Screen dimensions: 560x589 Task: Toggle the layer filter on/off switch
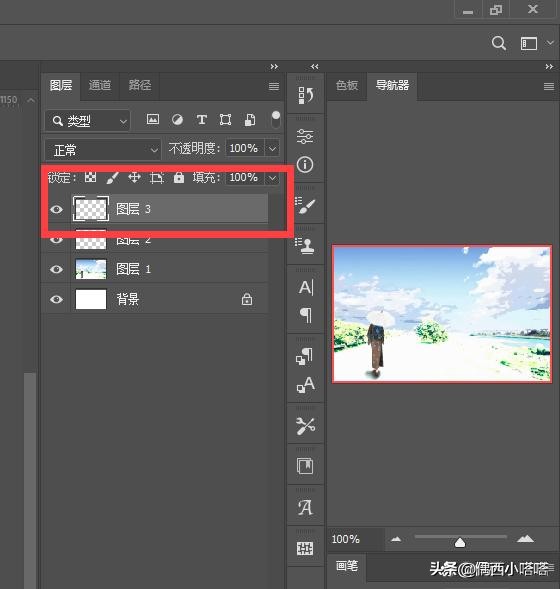[276, 119]
